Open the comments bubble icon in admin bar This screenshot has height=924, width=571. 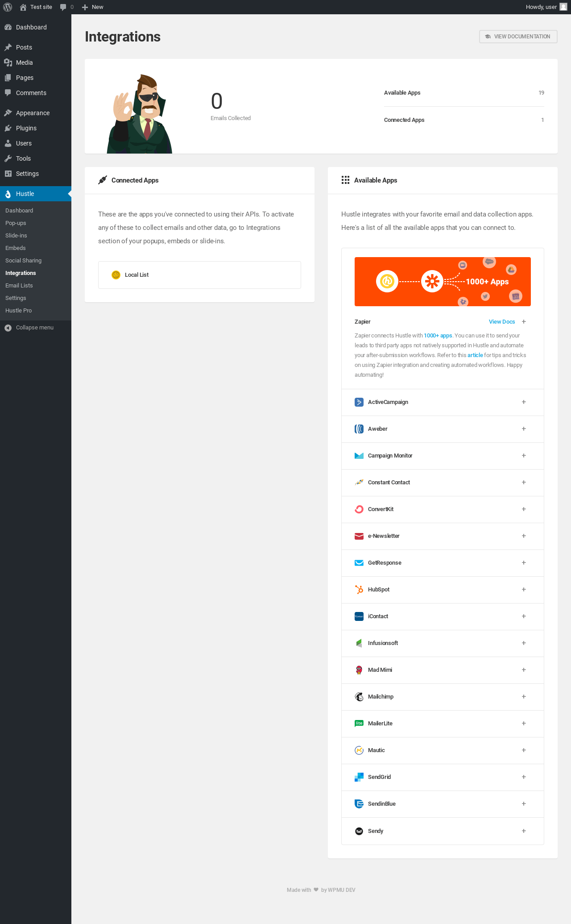pos(63,7)
